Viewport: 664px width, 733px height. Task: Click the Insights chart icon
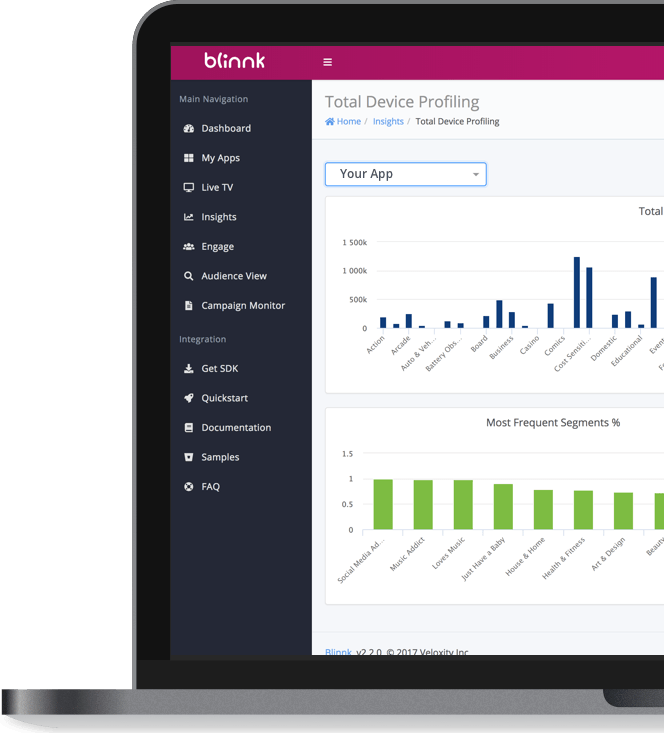[x=189, y=217]
